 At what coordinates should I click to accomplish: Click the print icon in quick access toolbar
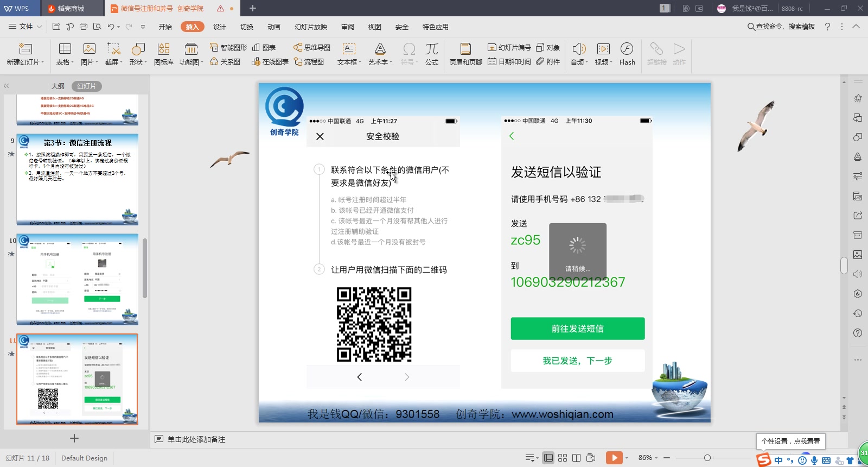point(84,27)
